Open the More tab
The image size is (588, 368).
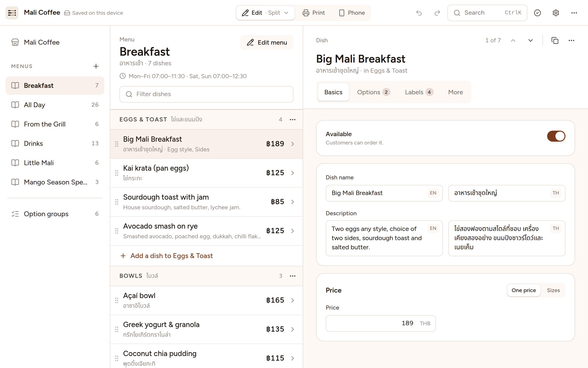coord(455,92)
